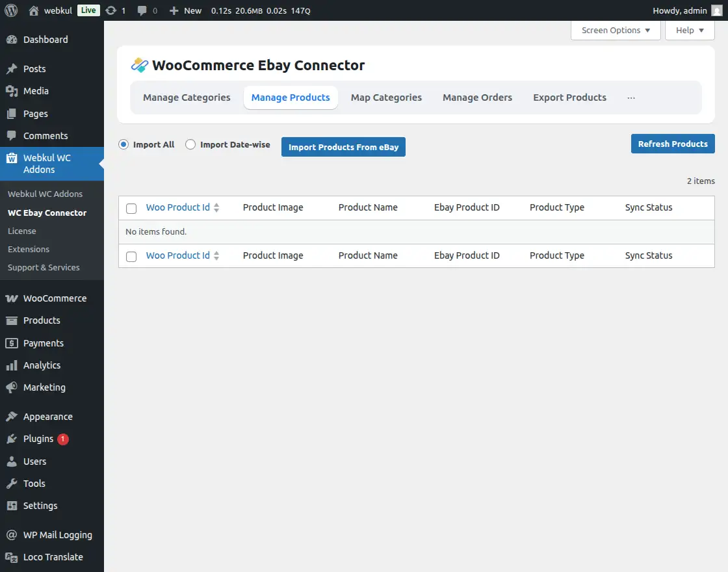Click the Loco Translate icon

click(x=12, y=557)
